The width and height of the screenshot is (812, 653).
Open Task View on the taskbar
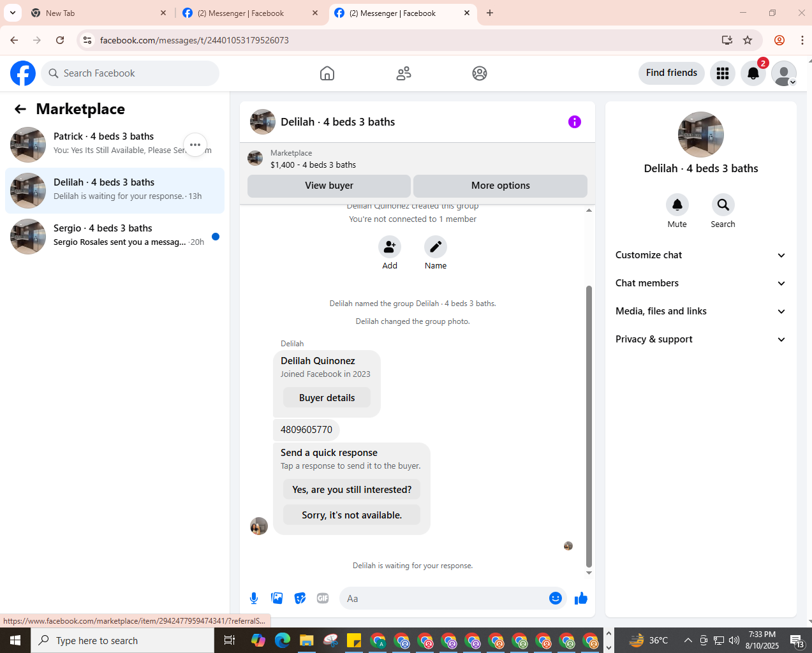[230, 640]
